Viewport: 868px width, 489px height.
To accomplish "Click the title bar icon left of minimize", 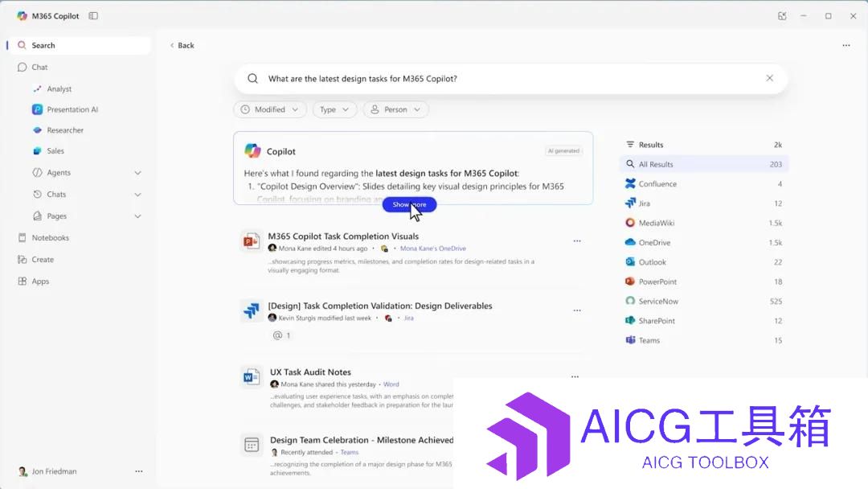I will click(x=782, y=16).
